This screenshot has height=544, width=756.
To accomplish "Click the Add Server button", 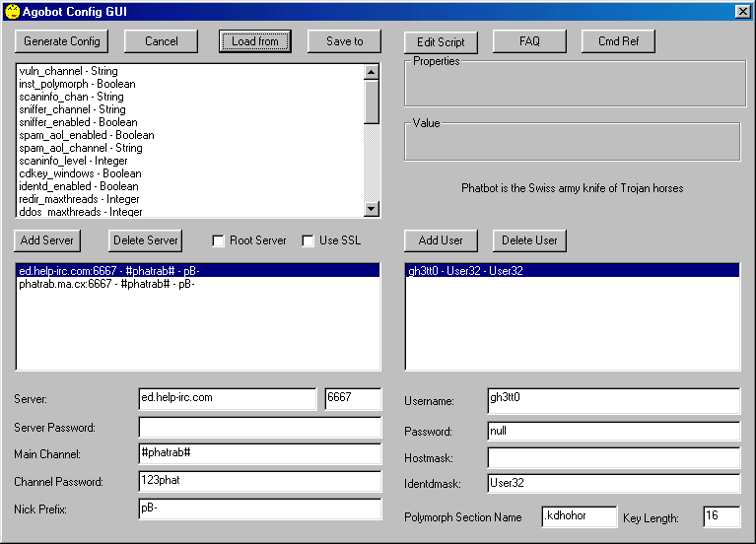I will tap(44, 240).
